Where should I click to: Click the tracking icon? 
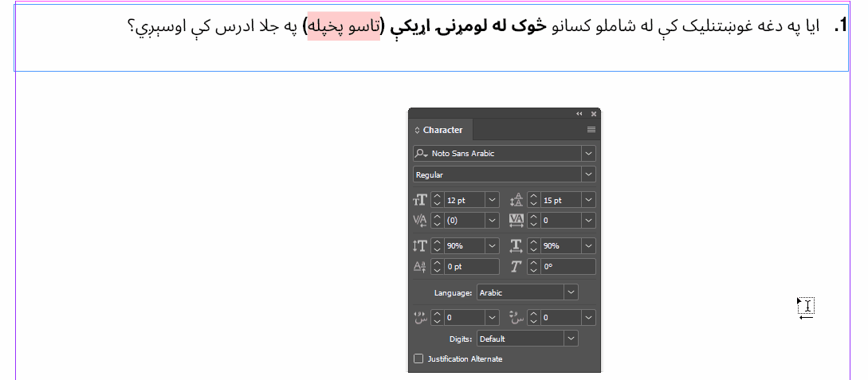pyautogui.click(x=516, y=220)
